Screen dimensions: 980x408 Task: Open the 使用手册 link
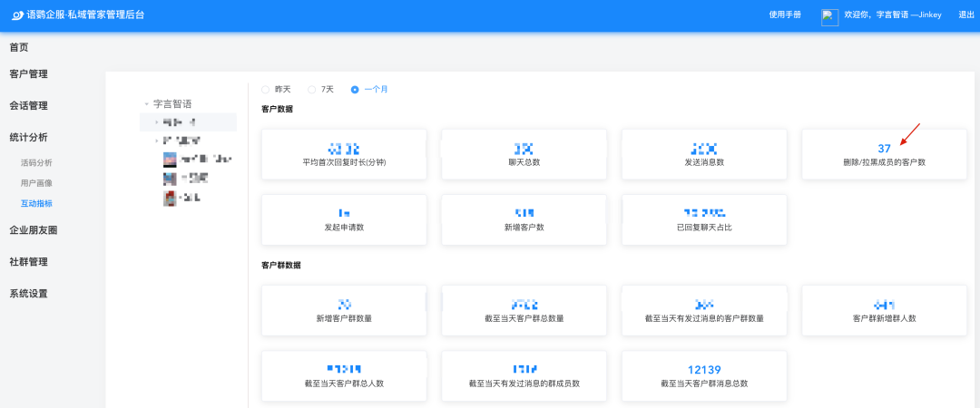[x=785, y=15]
